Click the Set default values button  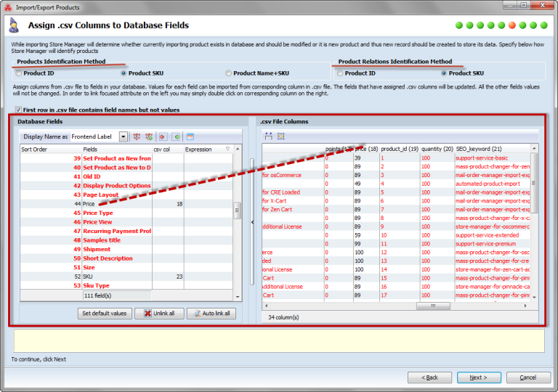tap(104, 314)
